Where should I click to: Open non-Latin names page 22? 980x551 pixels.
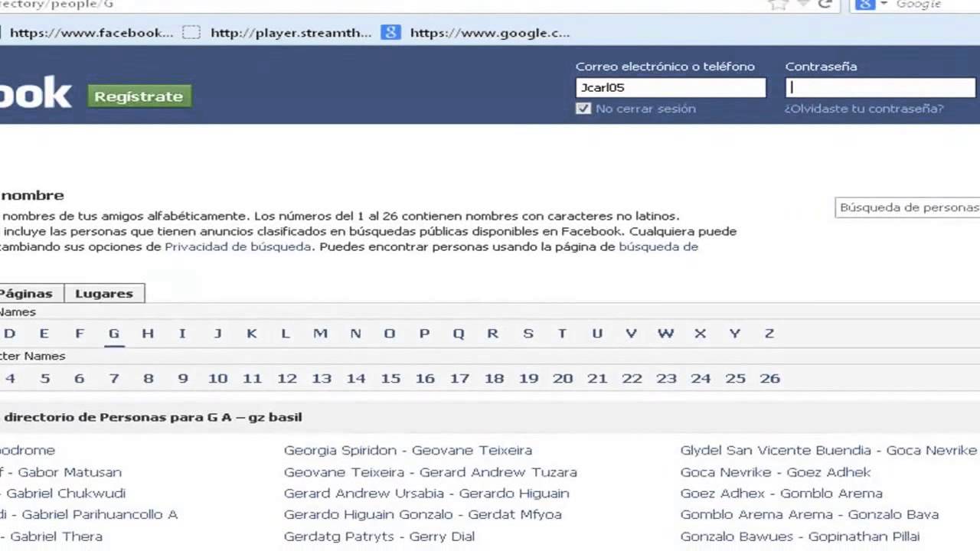(632, 378)
